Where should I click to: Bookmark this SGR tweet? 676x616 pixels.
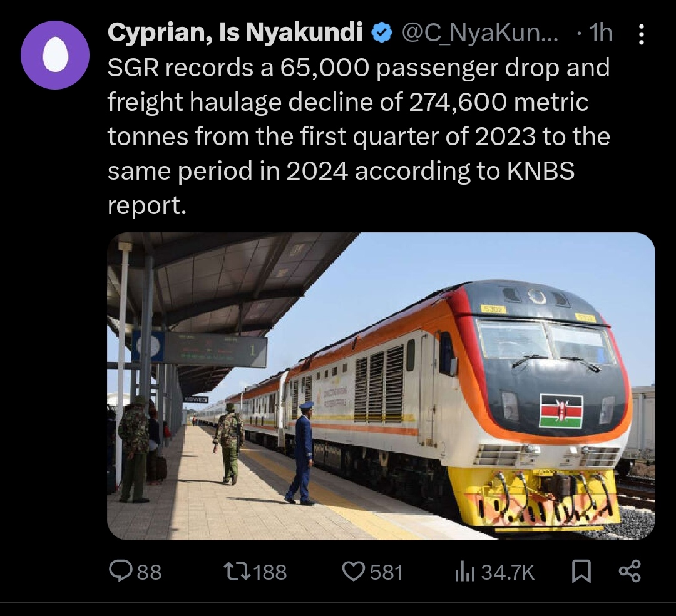point(581,571)
